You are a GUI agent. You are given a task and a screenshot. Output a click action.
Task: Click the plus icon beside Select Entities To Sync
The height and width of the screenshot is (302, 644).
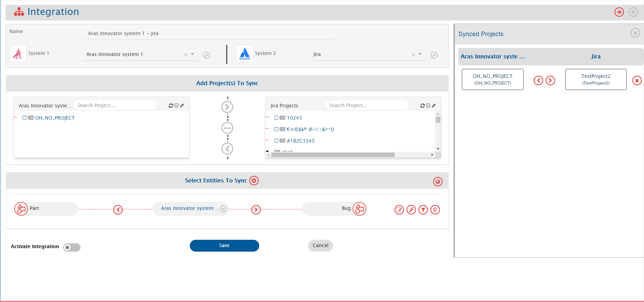[254, 181]
